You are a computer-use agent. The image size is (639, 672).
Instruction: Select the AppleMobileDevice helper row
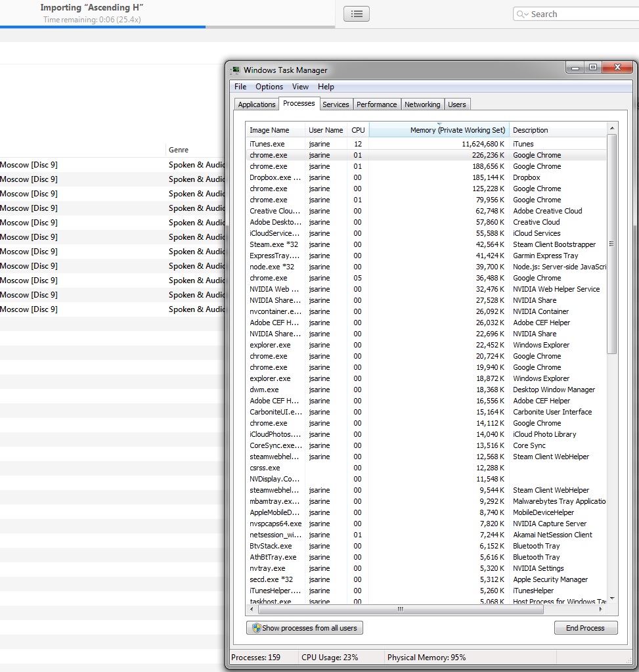pyautogui.click(x=426, y=512)
